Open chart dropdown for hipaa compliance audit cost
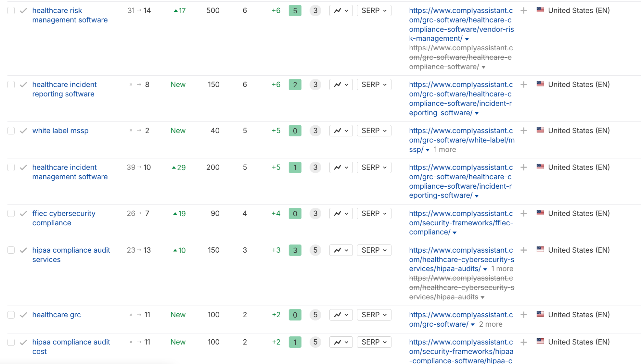The width and height of the screenshot is (641, 364). point(341,342)
